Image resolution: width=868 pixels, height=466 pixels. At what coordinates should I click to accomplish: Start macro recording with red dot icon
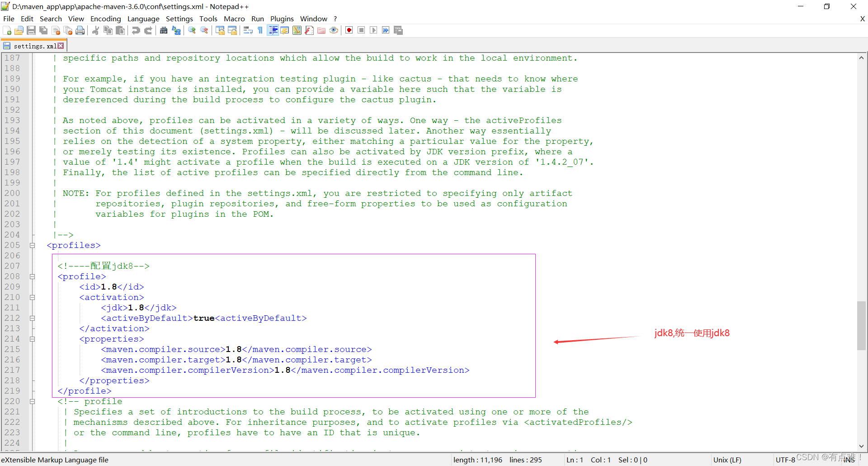coord(349,30)
